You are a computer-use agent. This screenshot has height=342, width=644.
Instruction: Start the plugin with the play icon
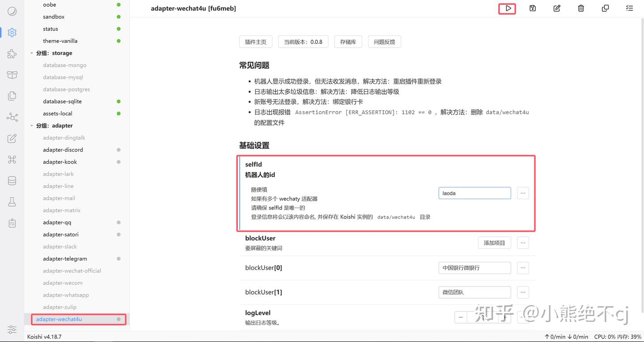click(x=508, y=8)
